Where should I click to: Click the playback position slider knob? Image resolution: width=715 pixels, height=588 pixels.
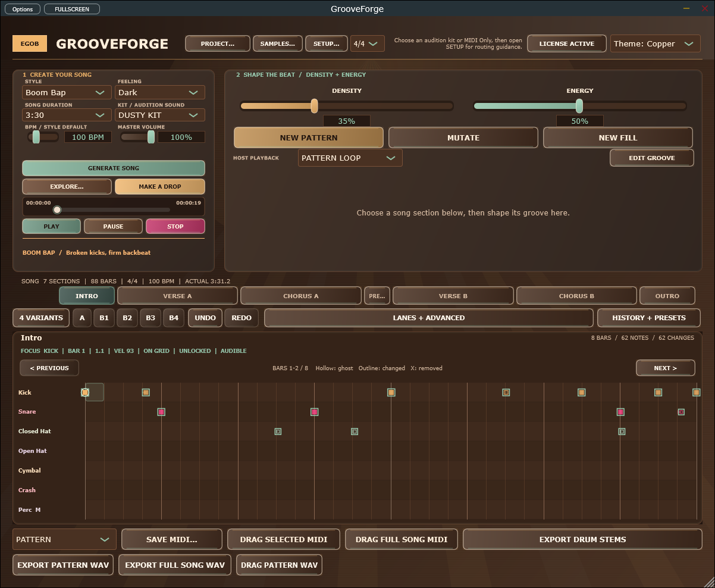pyautogui.click(x=57, y=209)
